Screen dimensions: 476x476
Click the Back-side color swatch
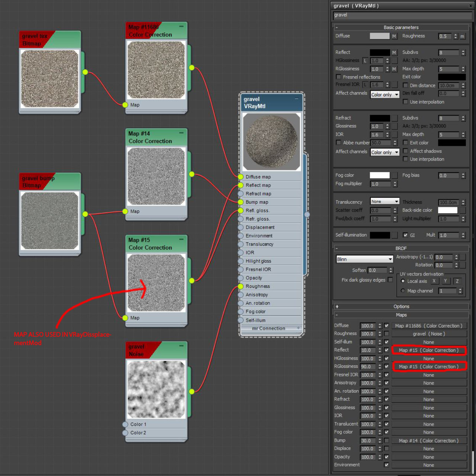pyautogui.click(x=448, y=210)
